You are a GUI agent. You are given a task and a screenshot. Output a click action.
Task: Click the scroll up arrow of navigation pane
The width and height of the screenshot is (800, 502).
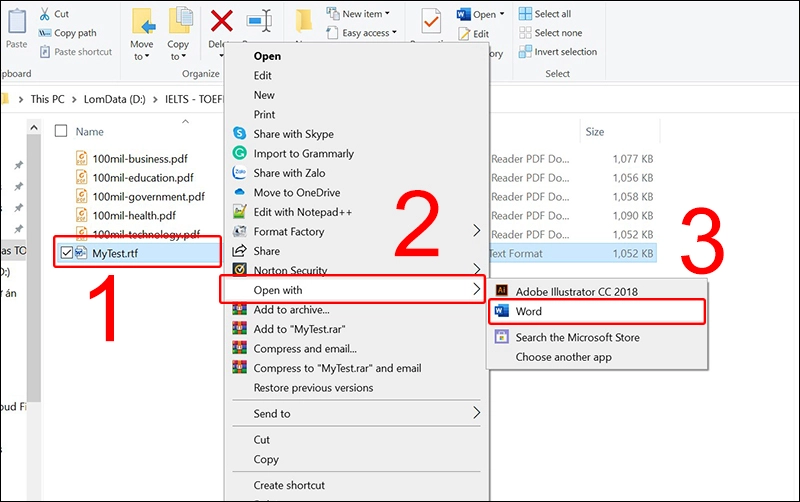point(34,128)
